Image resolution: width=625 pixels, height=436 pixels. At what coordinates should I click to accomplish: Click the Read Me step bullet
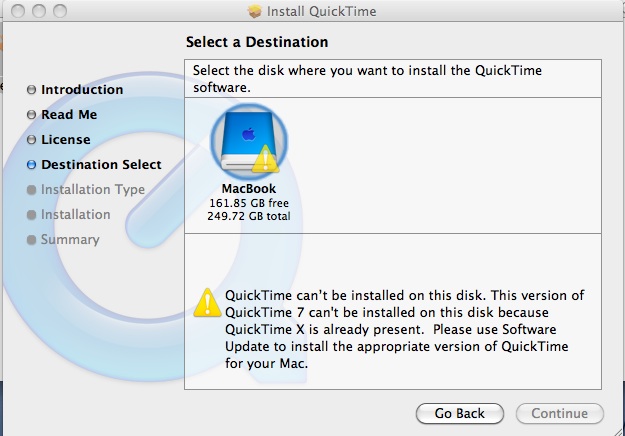[31, 115]
